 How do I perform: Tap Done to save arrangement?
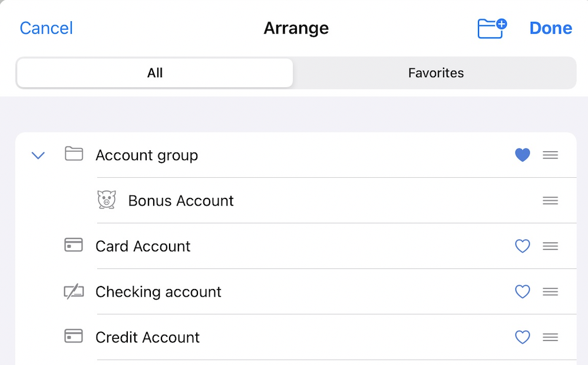(550, 28)
